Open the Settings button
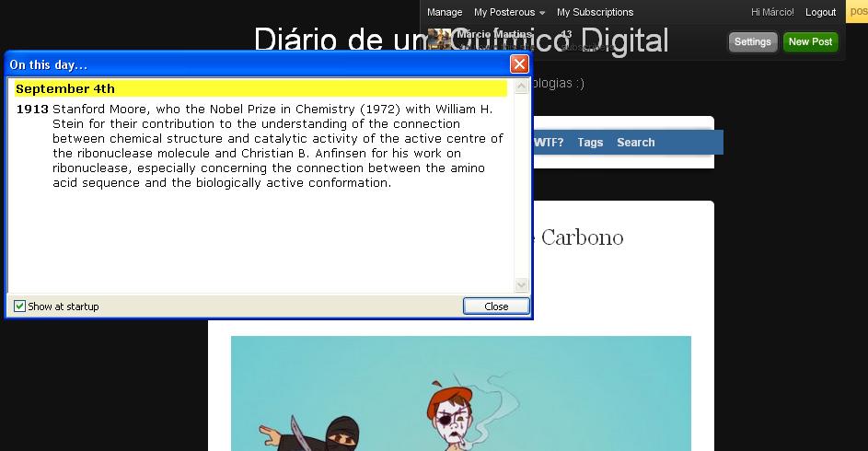The image size is (868, 451). tap(752, 41)
